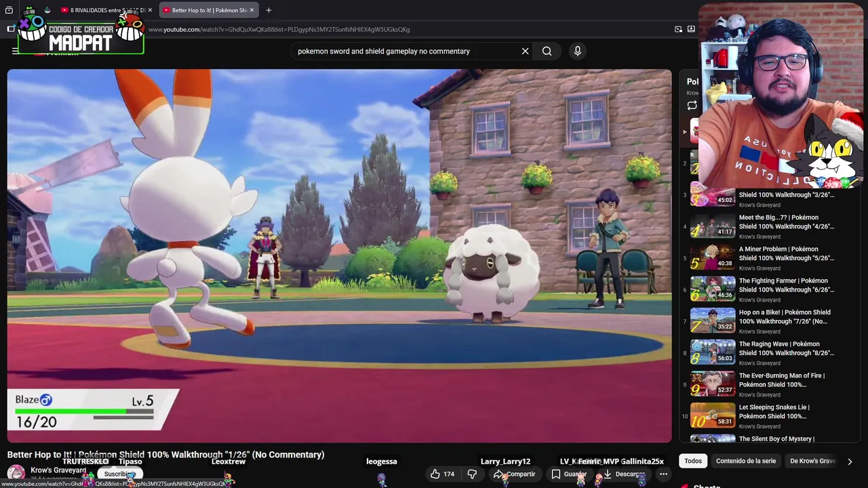Expand more filter chips with right chevron

(x=850, y=461)
